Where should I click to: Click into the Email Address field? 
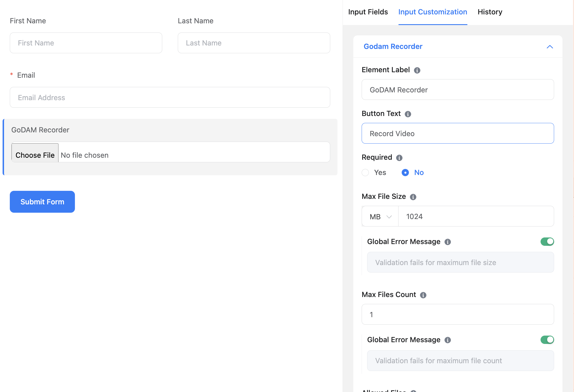tap(170, 98)
